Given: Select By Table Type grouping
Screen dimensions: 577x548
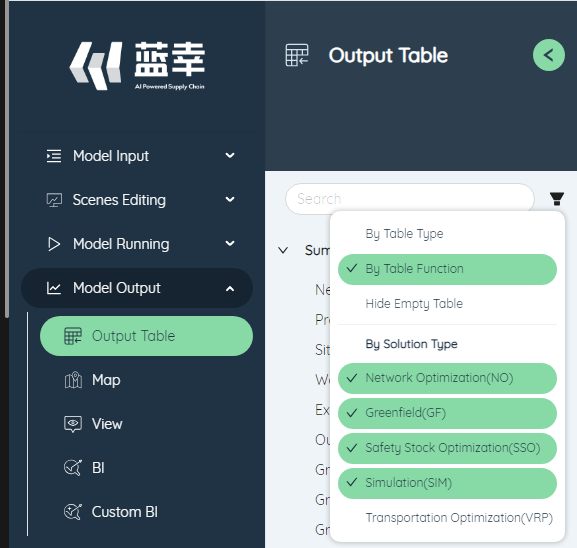Looking at the screenshot, I should (x=447, y=234).
